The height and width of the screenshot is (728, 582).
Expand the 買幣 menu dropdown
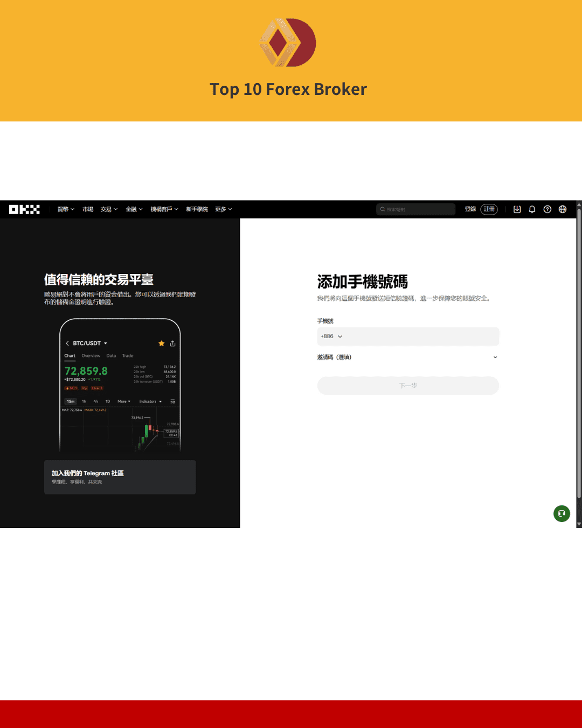pyautogui.click(x=66, y=209)
